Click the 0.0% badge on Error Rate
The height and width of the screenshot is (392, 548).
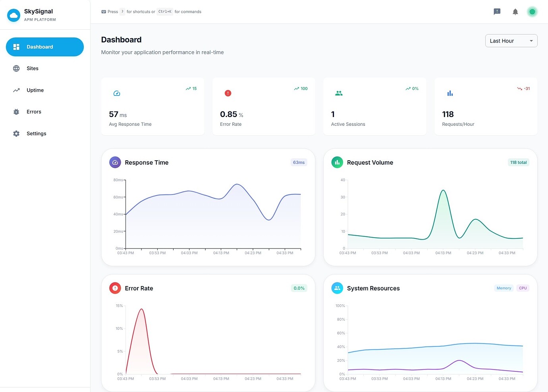[299, 288]
